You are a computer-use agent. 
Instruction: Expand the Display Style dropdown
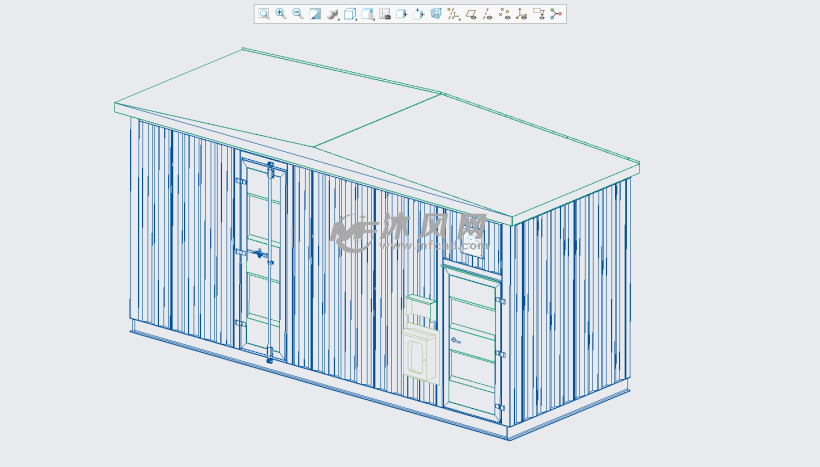tap(350, 14)
